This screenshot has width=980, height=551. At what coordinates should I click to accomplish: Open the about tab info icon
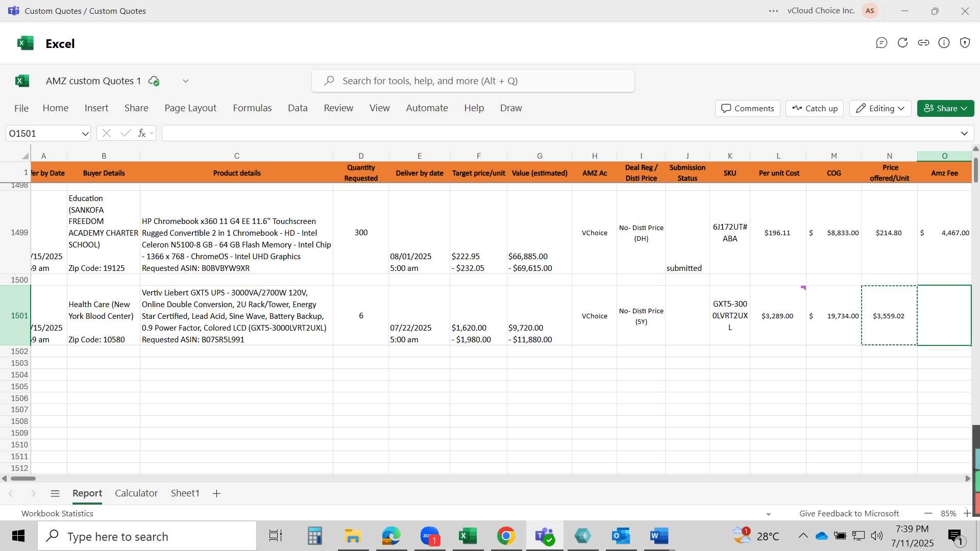[944, 43]
